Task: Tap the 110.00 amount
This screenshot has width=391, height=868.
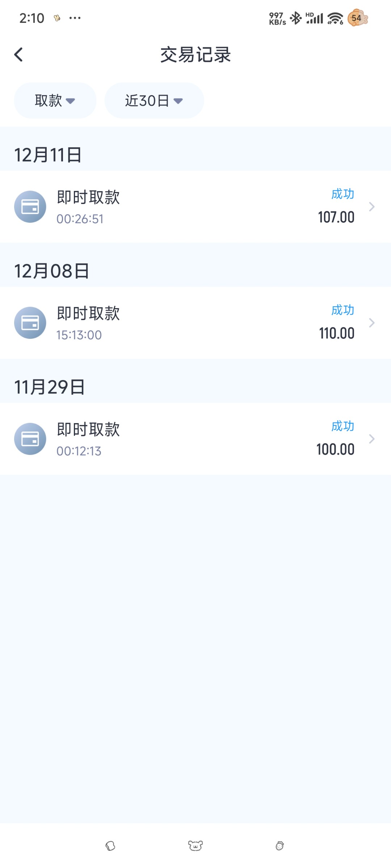Action: [x=337, y=333]
